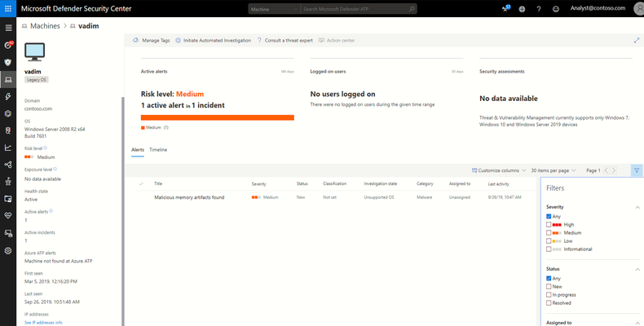Viewport: 644px width, 326px height.
Task: Switch to the Alerts tab
Action: pyautogui.click(x=138, y=150)
